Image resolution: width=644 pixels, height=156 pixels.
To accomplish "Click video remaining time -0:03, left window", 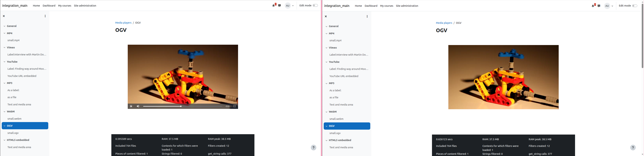I will (227, 106).
